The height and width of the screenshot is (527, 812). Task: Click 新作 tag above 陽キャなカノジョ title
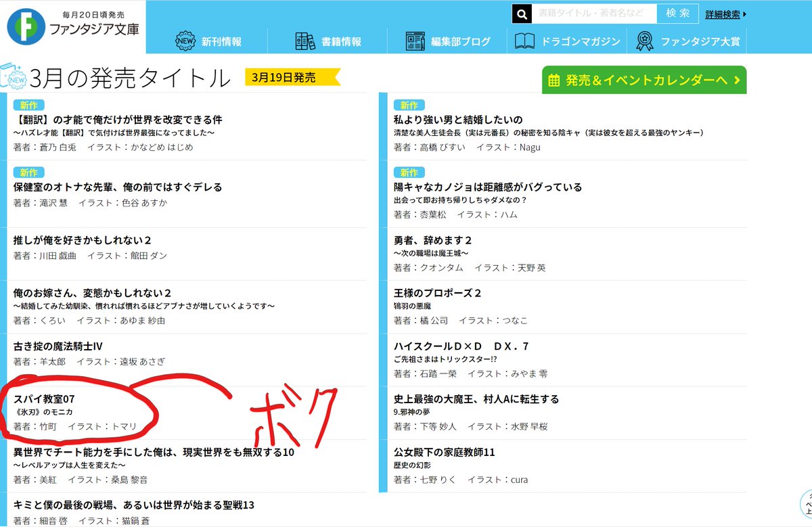pyautogui.click(x=409, y=172)
